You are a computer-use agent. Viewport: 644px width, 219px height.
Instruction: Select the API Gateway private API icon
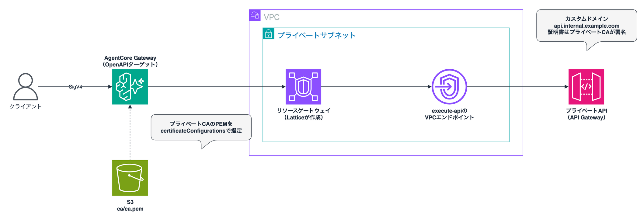(x=586, y=87)
